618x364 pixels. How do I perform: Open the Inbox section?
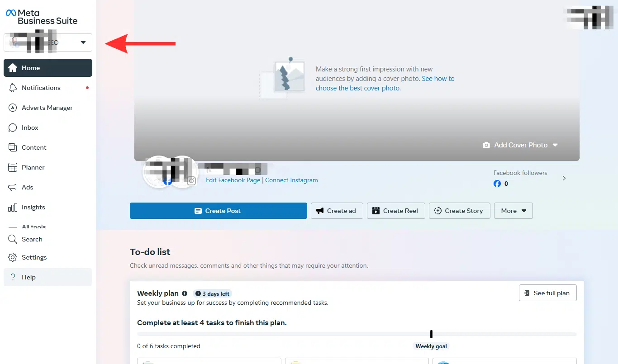click(x=48, y=128)
